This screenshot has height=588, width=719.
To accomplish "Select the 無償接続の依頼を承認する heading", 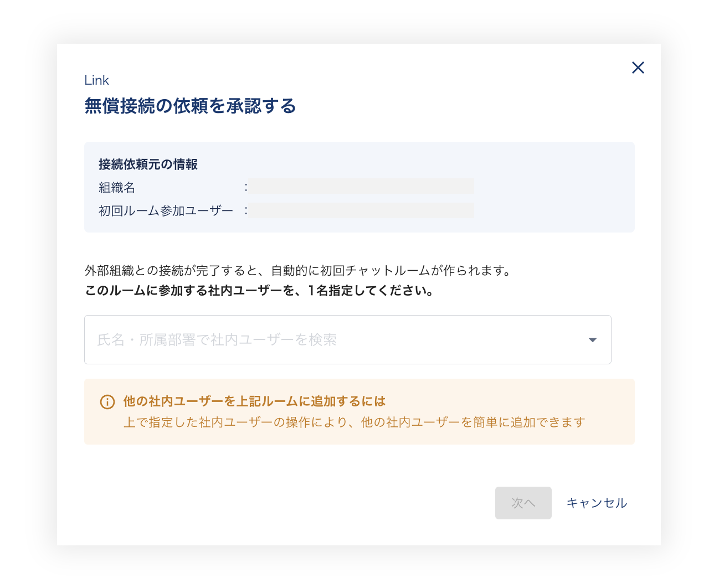I will pos(190,106).
